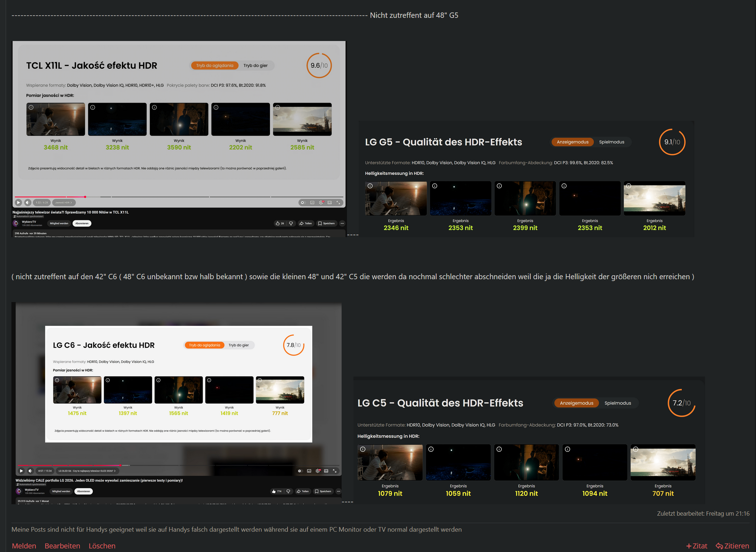
Task: Open info icon on LG G5 2346 nit thumbnail
Action: tap(370, 186)
